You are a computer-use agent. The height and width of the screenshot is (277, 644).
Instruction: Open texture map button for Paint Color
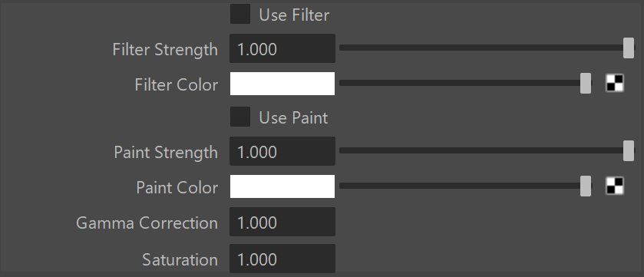tap(615, 186)
